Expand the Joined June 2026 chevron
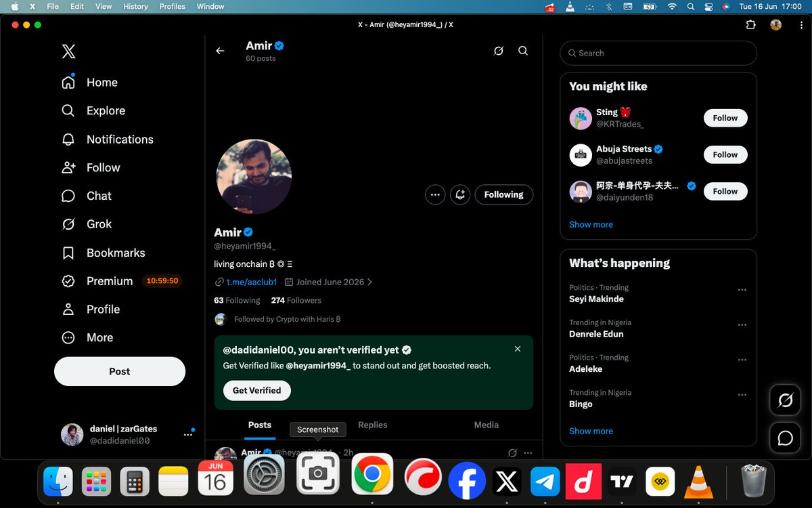812x508 pixels. pyautogui.click(x=369, y=282)
